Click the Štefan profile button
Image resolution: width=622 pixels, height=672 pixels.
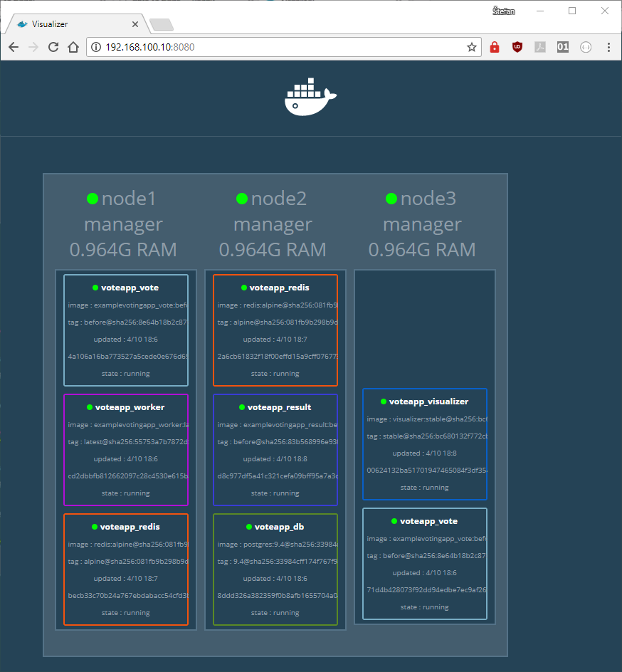point(504,11)
